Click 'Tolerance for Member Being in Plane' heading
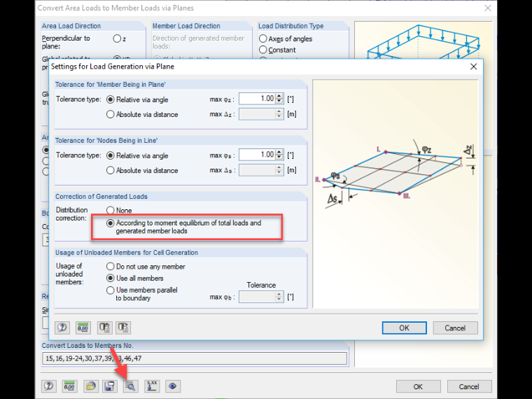532x399 pixels. [111, 85]
